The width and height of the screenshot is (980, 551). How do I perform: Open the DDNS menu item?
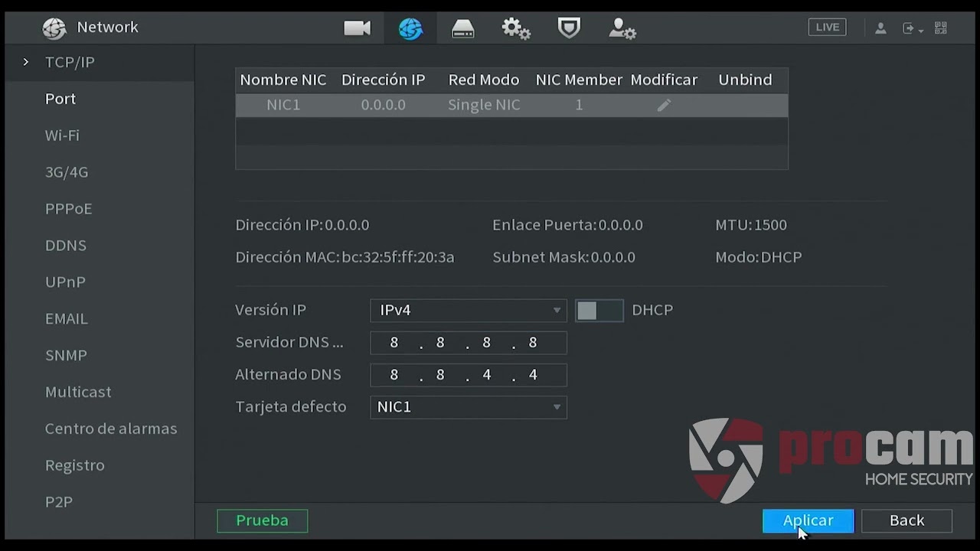66,246
